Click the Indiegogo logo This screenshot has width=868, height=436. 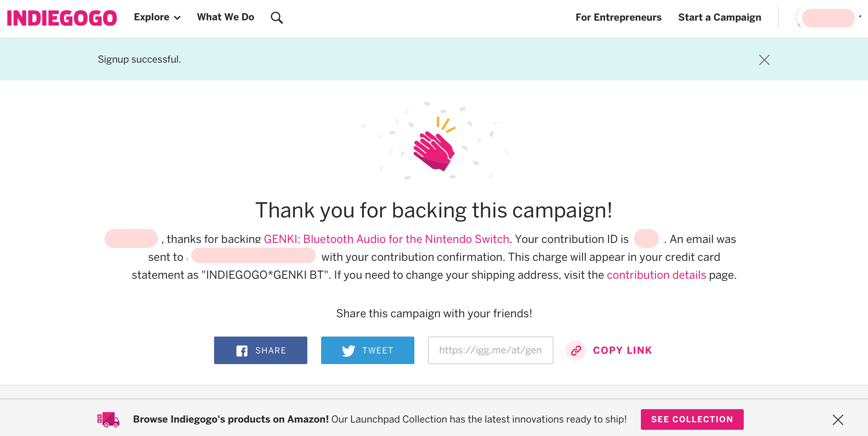click(62, 18)
